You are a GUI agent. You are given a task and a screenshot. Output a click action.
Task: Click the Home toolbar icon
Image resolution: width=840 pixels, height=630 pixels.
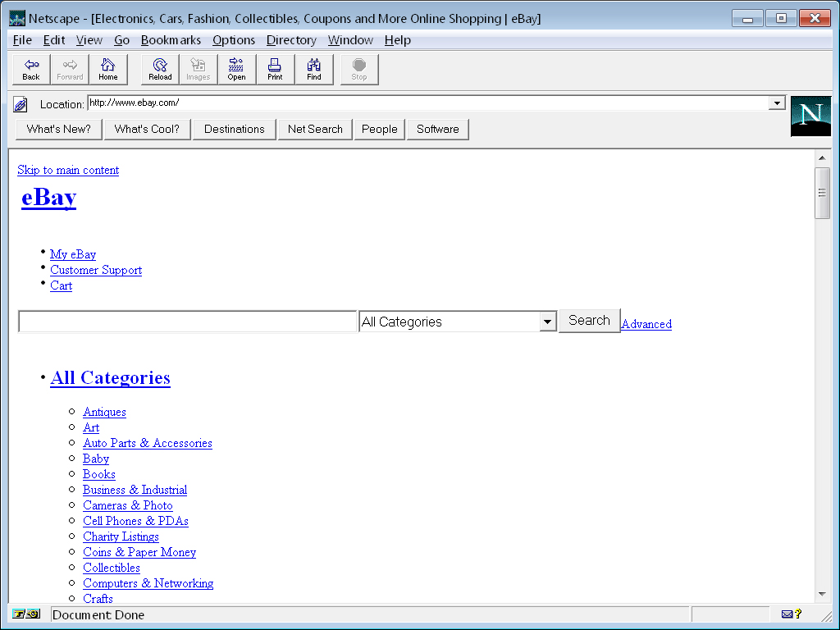(x=108, y=70)
